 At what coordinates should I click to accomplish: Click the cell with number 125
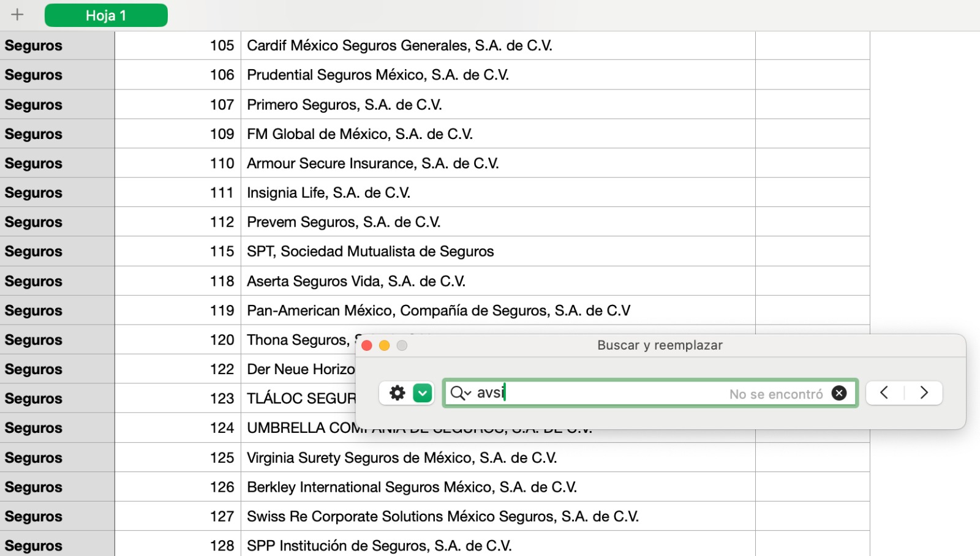(178, 458)
